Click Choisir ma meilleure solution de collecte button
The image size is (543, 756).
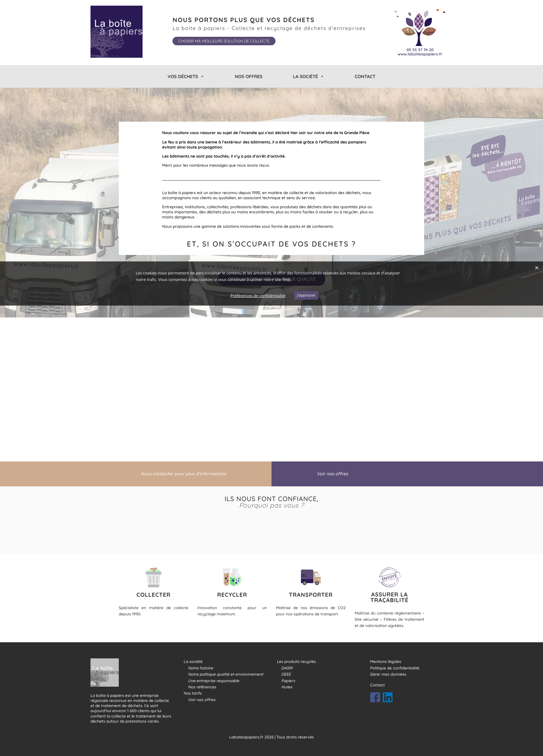coord(224,41)
